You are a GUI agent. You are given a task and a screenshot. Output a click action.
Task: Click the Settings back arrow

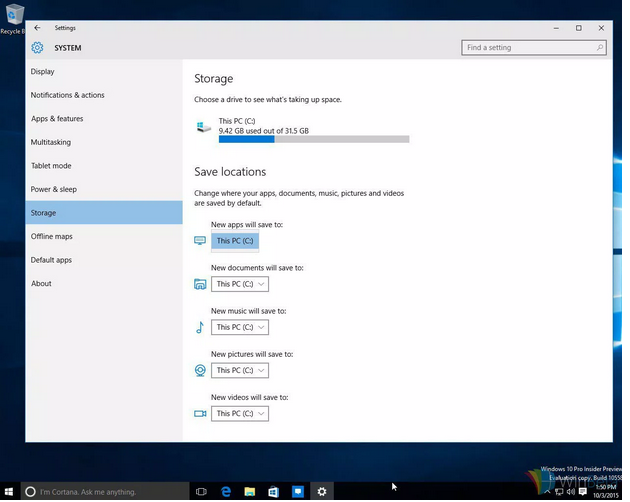(37, 28)
